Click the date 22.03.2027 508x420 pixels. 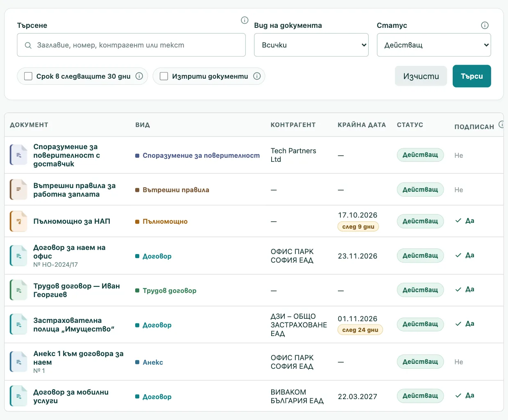[x=358, y=397]
